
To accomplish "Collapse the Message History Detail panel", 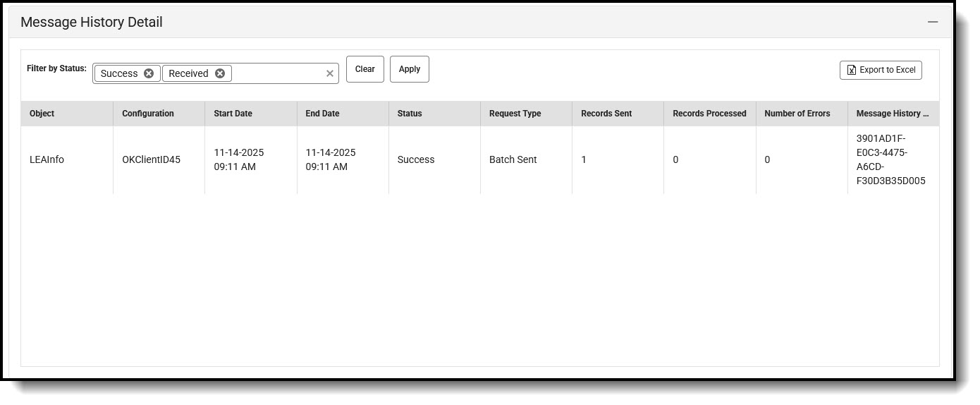I will 933,22.
